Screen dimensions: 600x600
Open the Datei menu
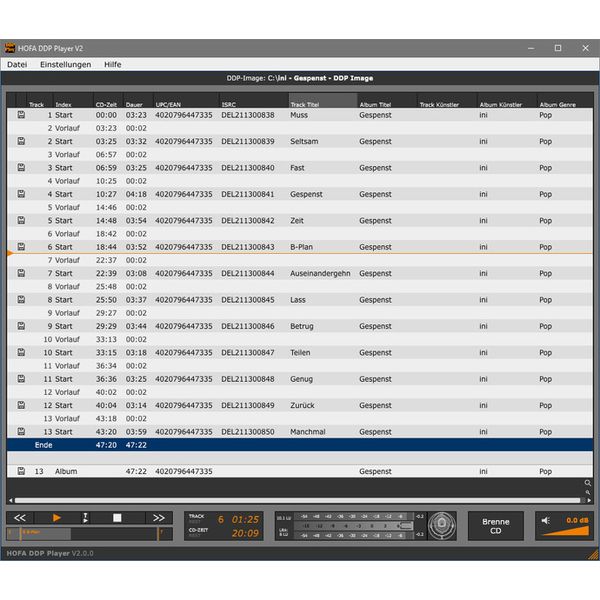(x=17, y=64)
